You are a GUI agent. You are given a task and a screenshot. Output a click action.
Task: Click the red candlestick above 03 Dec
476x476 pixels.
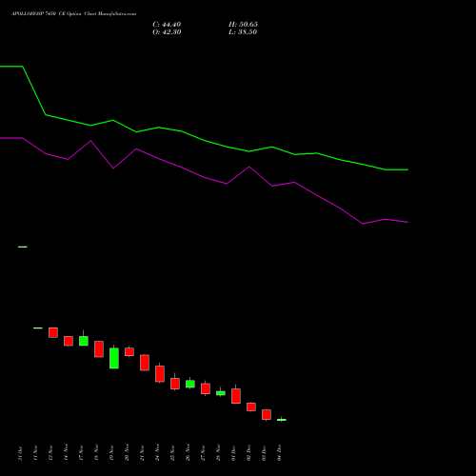(267, 414)
